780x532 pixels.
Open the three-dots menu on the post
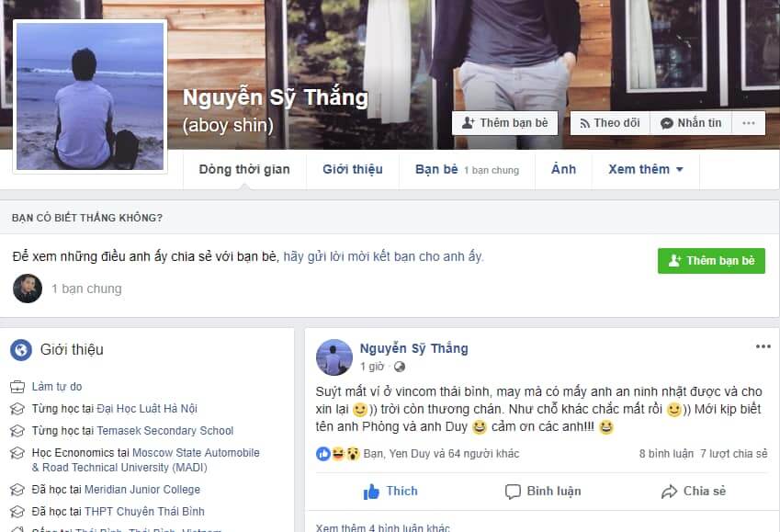pyautogui.click(x=763, y=346)
